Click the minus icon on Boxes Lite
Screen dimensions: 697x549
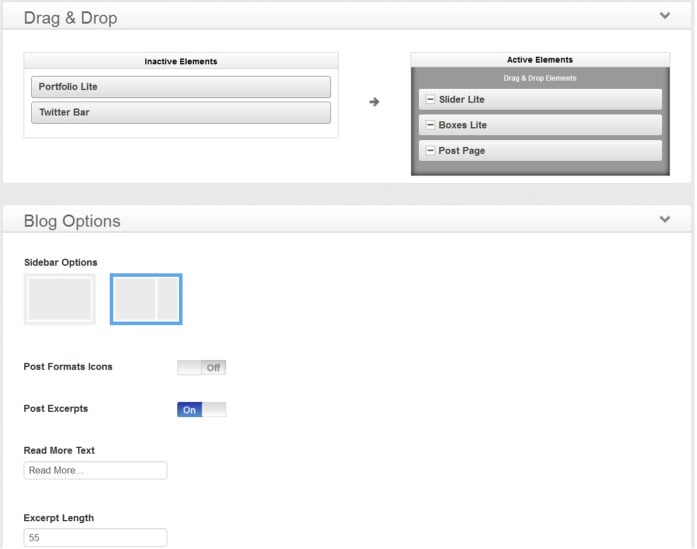pos(430,125)
